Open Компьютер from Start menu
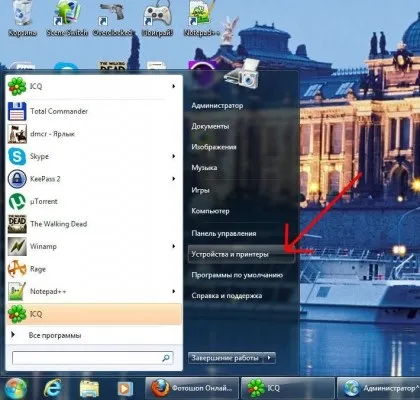 pos(210,211)
